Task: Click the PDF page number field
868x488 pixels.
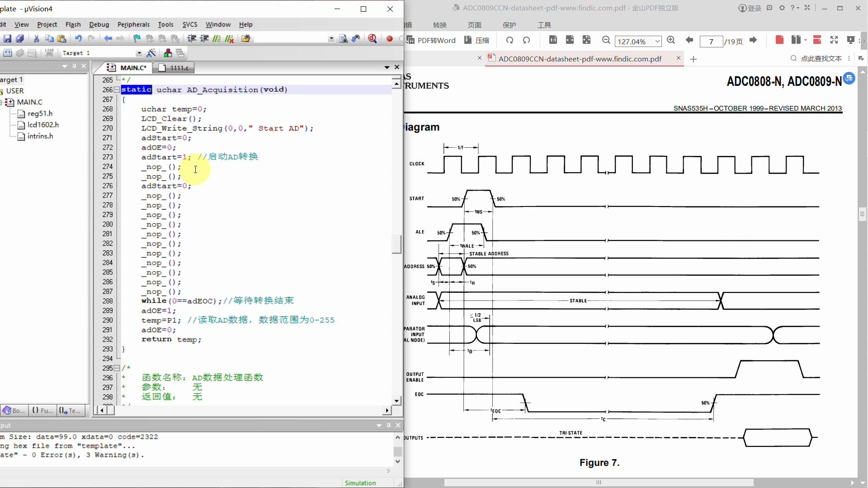Action: [x=711, y=42]
